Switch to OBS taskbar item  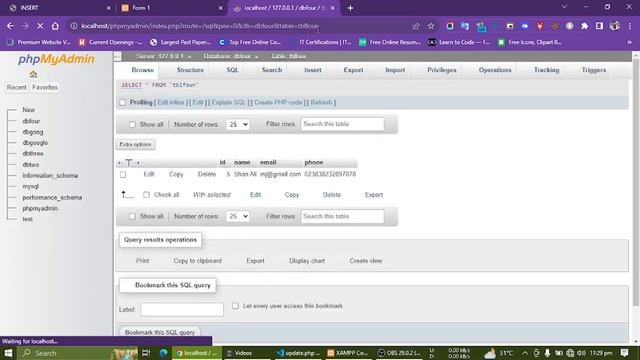(399, 353)
